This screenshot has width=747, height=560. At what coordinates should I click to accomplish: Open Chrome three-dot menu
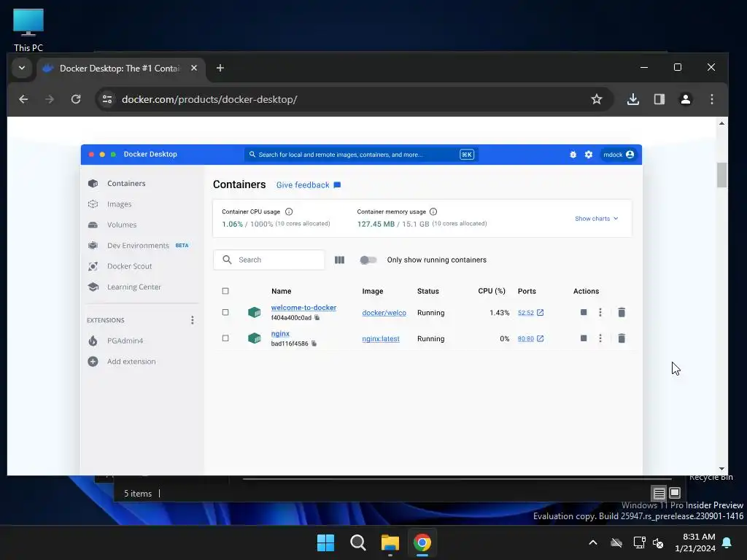[x=712, y=99]
